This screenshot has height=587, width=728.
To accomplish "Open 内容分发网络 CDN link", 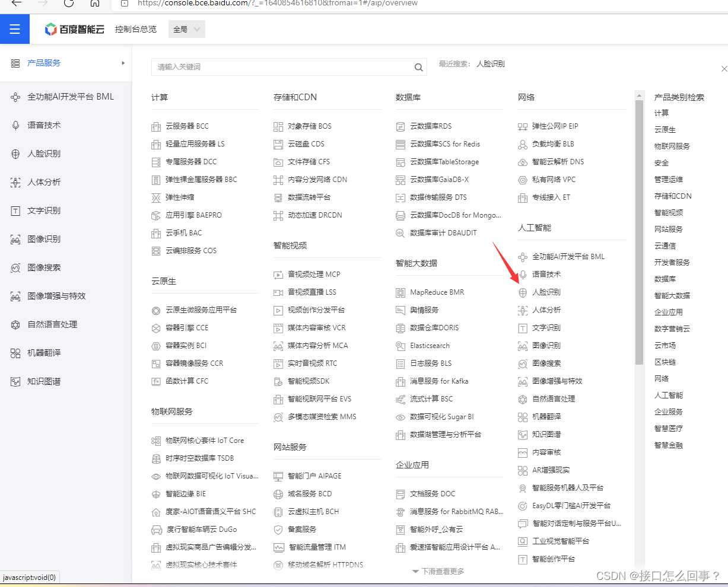I will coord(317,180).
